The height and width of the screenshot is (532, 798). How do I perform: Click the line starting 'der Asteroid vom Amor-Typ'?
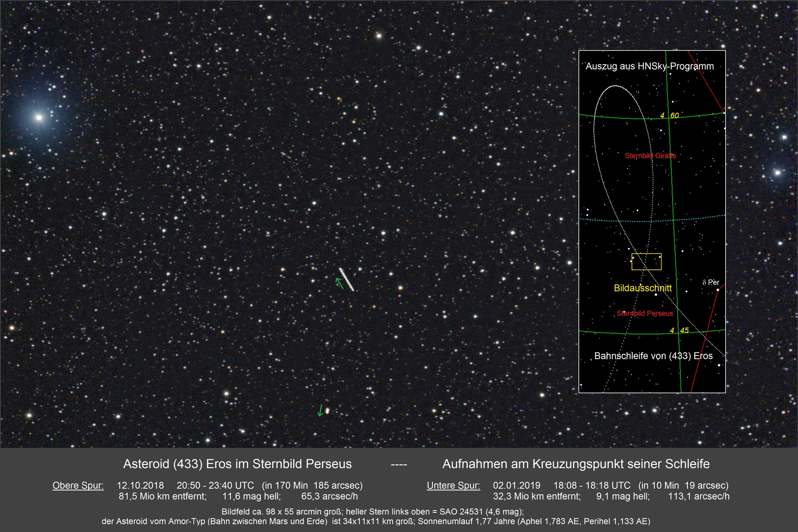click(376, 521)
